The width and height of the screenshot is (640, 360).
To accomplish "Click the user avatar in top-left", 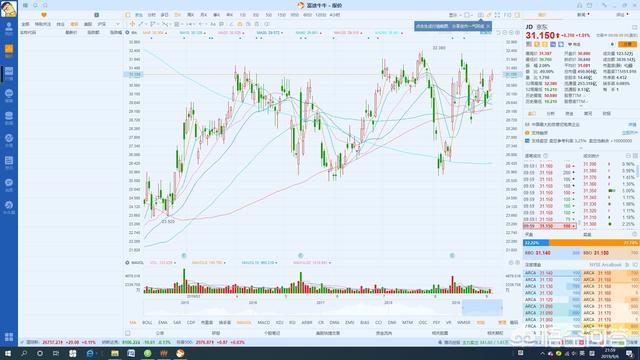I will 9,9.
